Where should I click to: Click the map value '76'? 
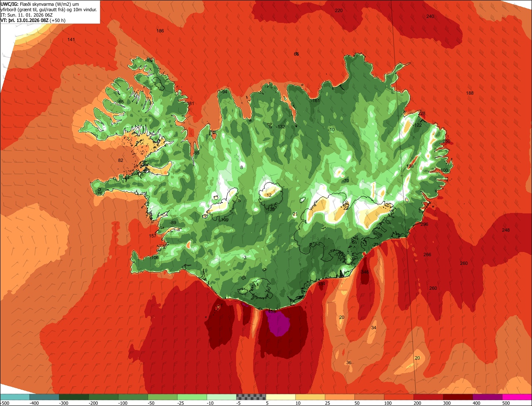click(99, 193)
